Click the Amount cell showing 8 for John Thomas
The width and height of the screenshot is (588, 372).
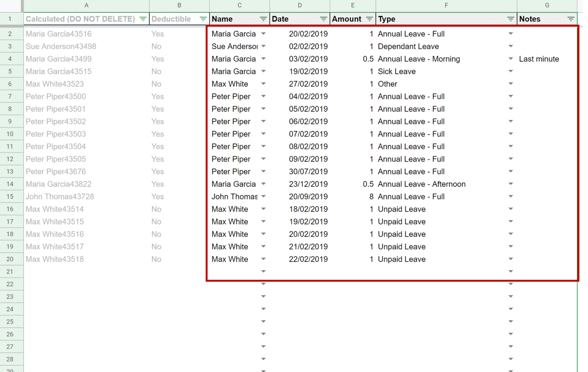pos(359,196)
